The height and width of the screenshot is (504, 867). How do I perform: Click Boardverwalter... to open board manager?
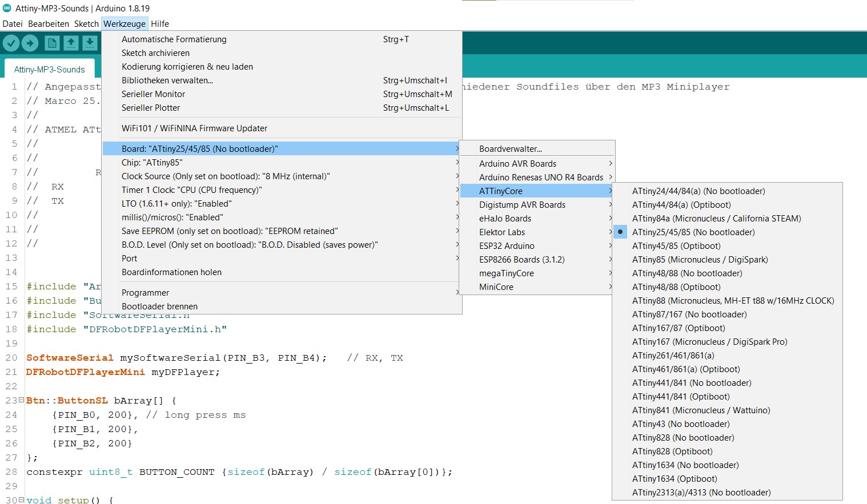(x=510, y=149)
